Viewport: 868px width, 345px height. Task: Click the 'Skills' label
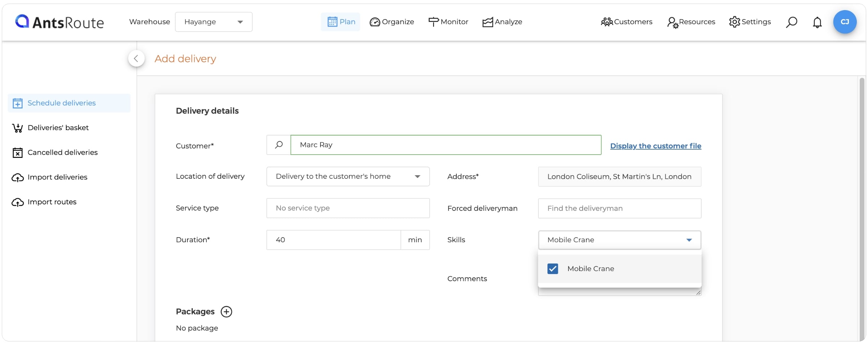456,240
